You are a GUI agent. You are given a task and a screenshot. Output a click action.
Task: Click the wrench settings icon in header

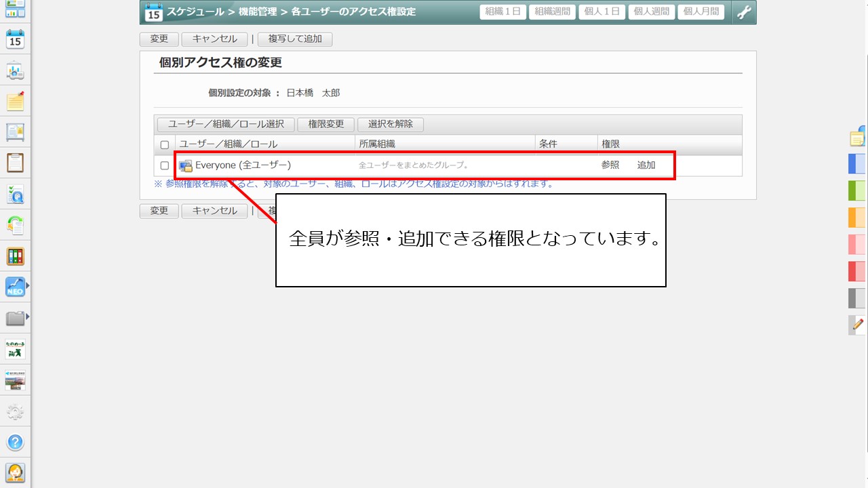click(x=744, y=12)
